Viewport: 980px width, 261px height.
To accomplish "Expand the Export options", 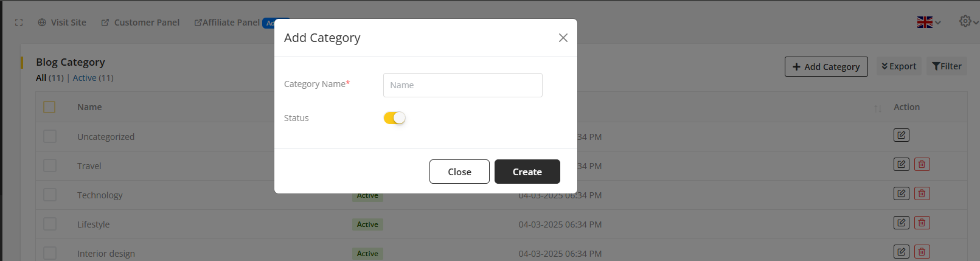I will pos(898,66).
